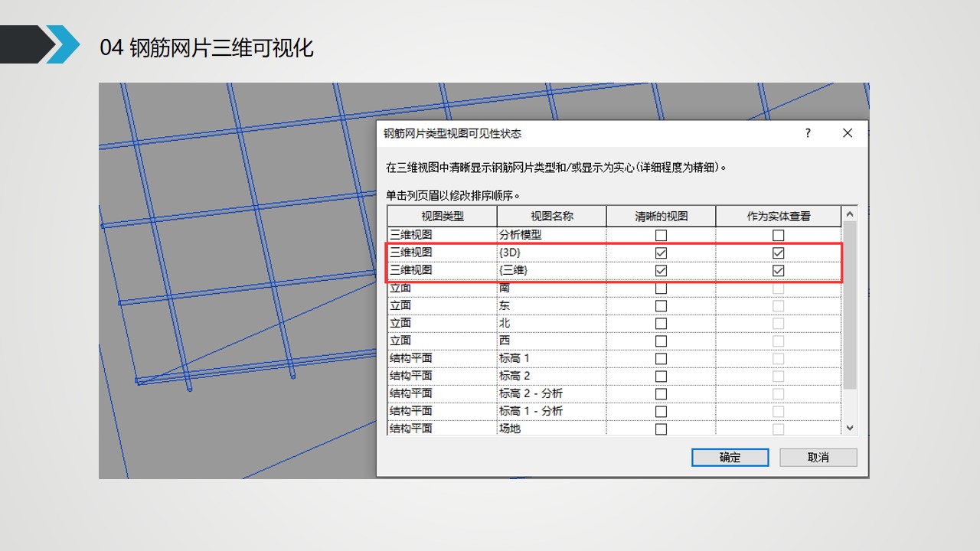Sort by the 清晰的视图 column header
This screenshot has height=551, width=980.
(x=661, y=216)
